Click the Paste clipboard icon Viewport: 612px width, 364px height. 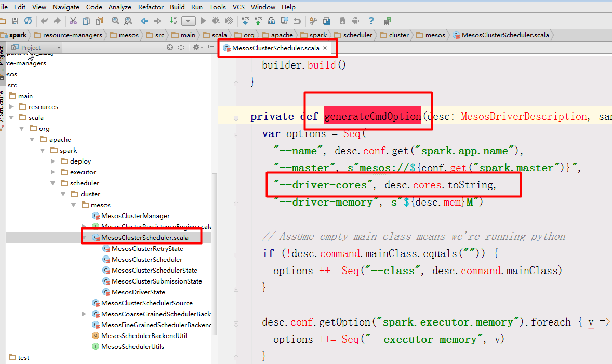pos(99,21)
